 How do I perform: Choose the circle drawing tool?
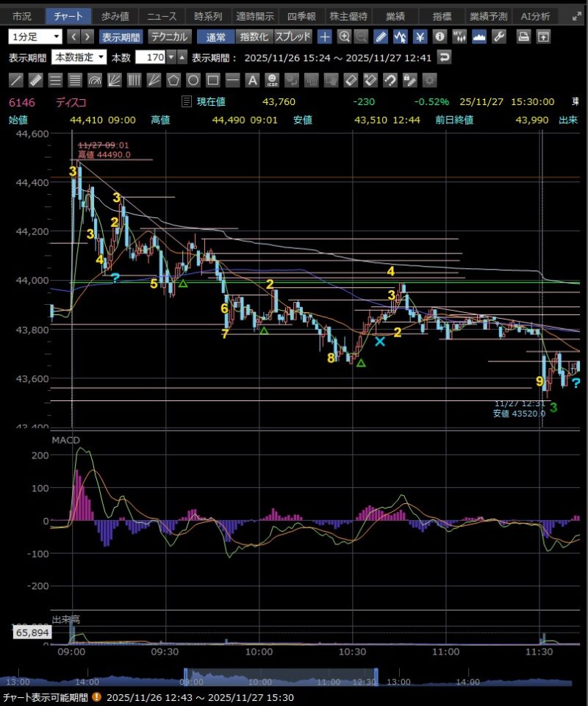coord(193,80)
